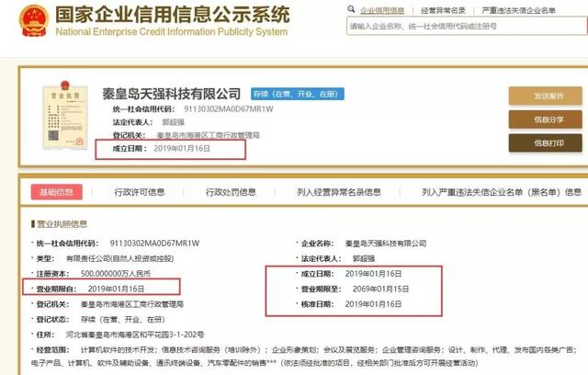Click the company title 秦皇岛天强科技有限公司
This screenshot has width=588, height=375.
[x=172, y=94]
